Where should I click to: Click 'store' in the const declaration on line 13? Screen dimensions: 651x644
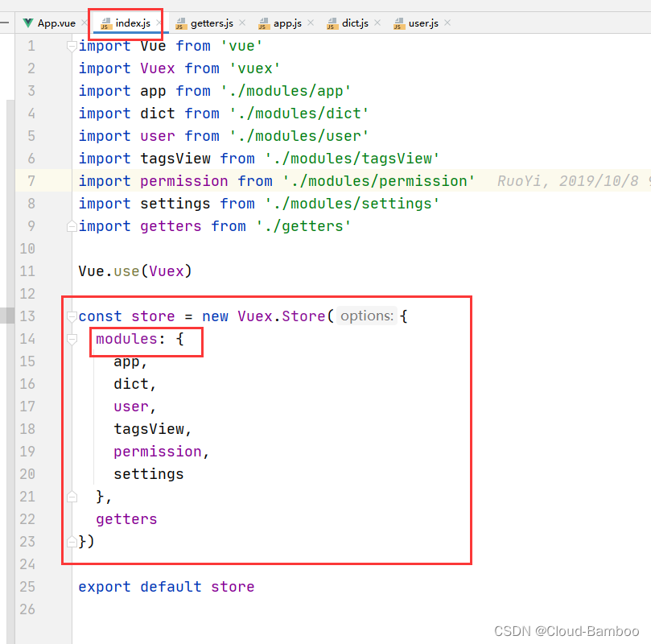tap(153, 316)
